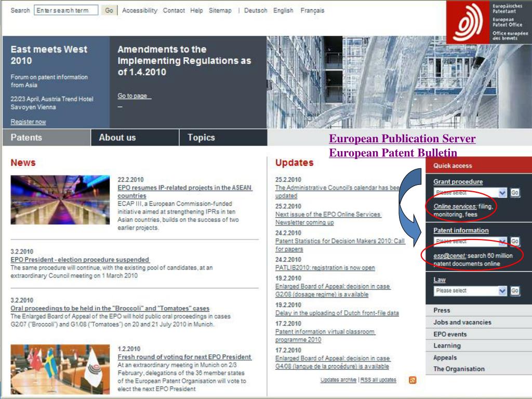Click RSS all updates link
532x399 pixels.
pos(378,380)
